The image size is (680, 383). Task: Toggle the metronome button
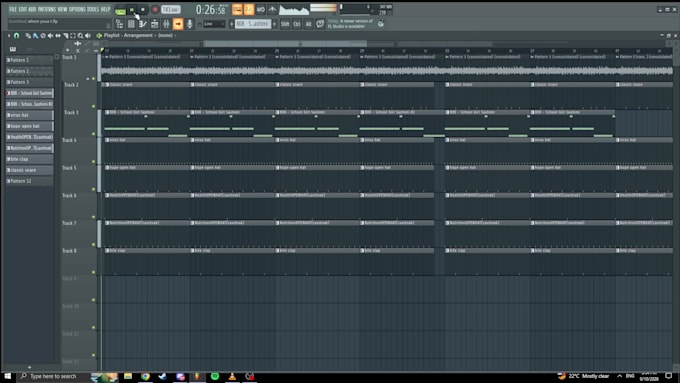coord(237,9)
